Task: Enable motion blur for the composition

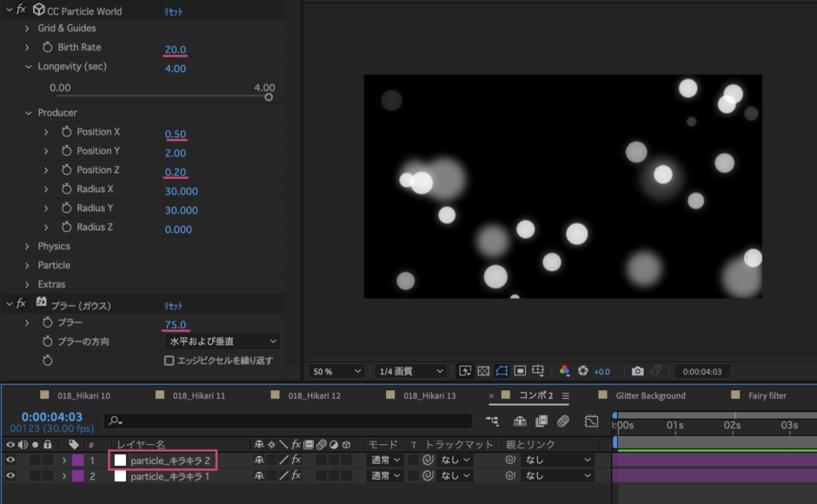Action: (562, 421)
